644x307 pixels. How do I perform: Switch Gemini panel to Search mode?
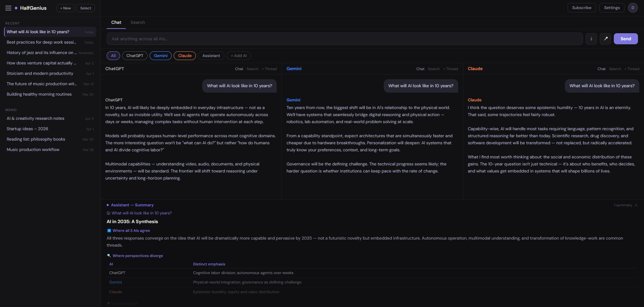point(433,69)
